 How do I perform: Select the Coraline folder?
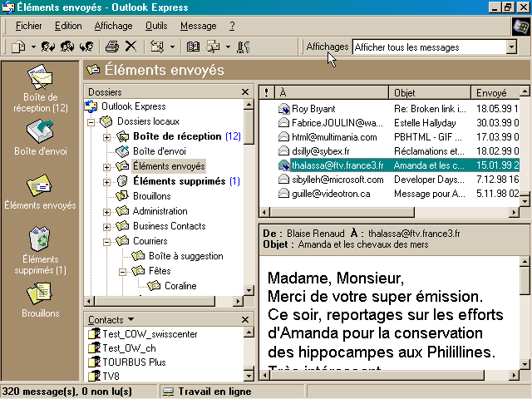point(180,286)
